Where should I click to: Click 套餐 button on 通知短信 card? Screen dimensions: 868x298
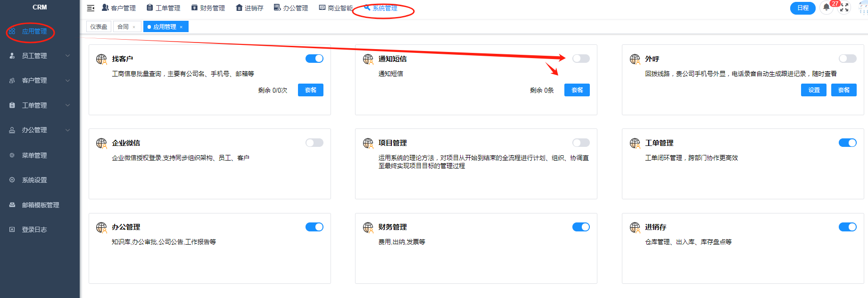(577, 90)
